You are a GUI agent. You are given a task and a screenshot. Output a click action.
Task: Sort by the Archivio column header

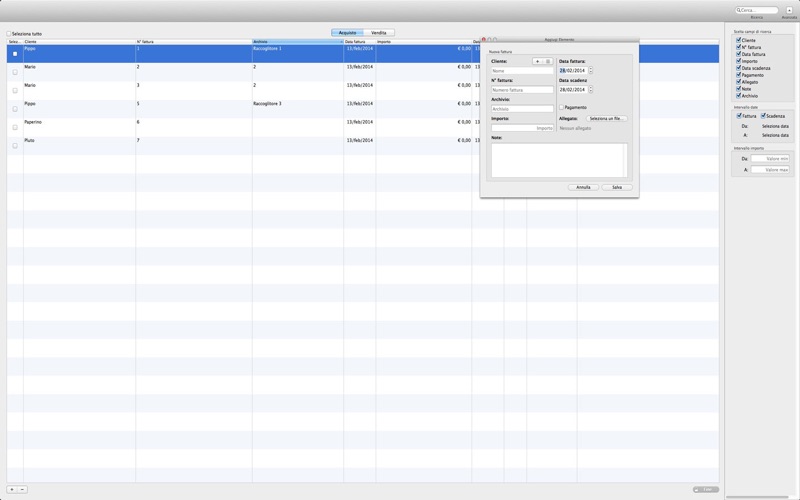pyautogui.click(x=297, y=41)
